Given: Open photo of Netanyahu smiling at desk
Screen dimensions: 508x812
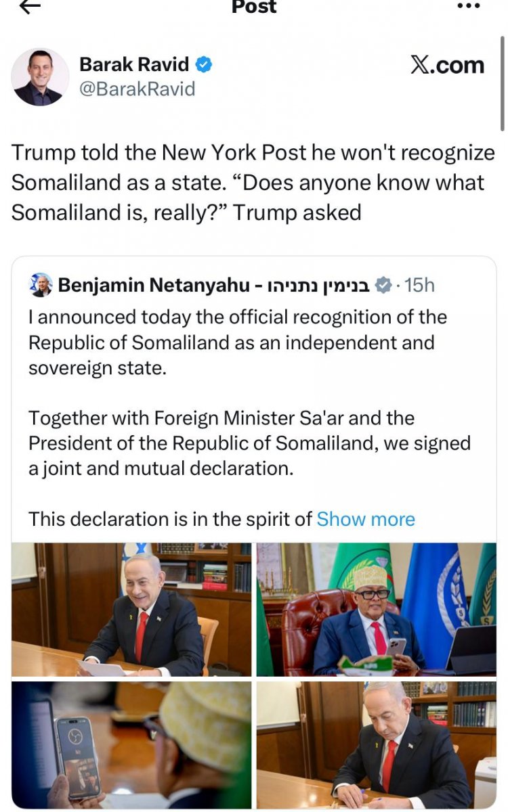Looking at the screenshot, I should pos(131,609).
